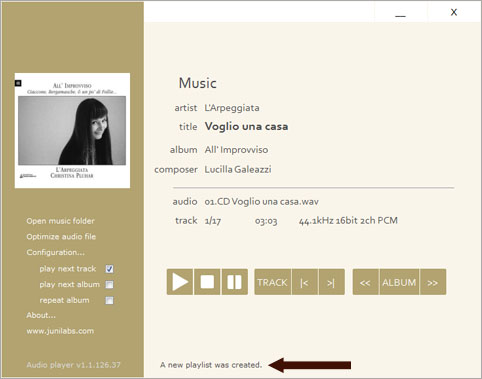Start playback with the play button

(x=180, y=282)
